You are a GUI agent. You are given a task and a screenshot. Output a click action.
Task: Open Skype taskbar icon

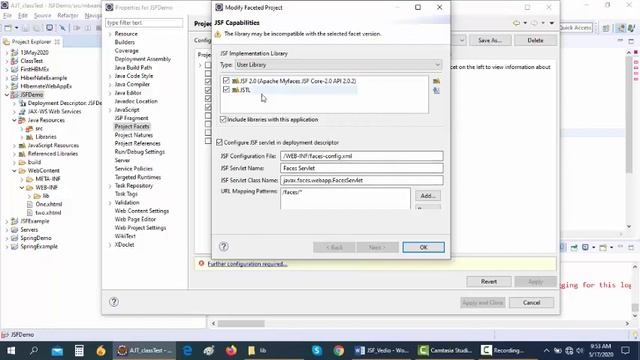pyautogui.click(x=317, y=350)
